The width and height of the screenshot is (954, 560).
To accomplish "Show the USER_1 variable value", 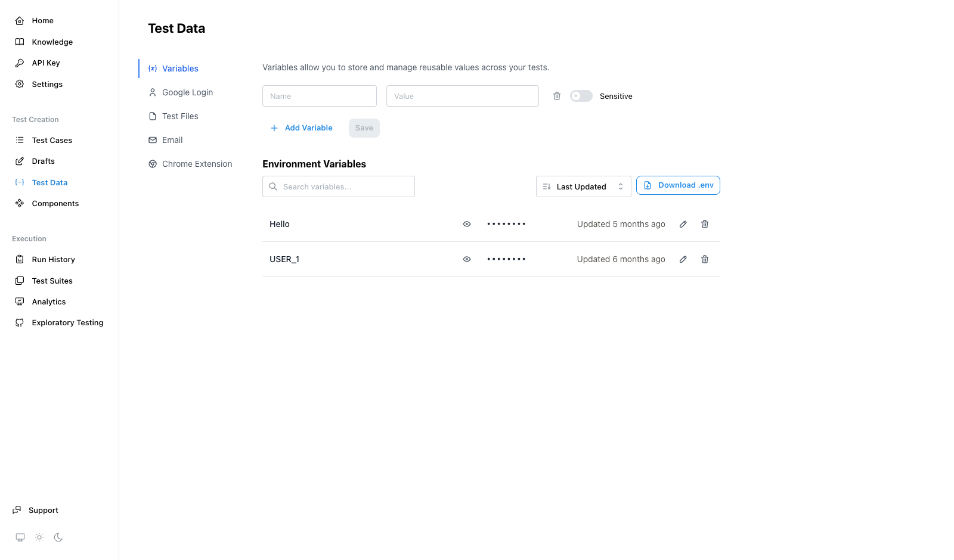I will [x=467, y=259].
